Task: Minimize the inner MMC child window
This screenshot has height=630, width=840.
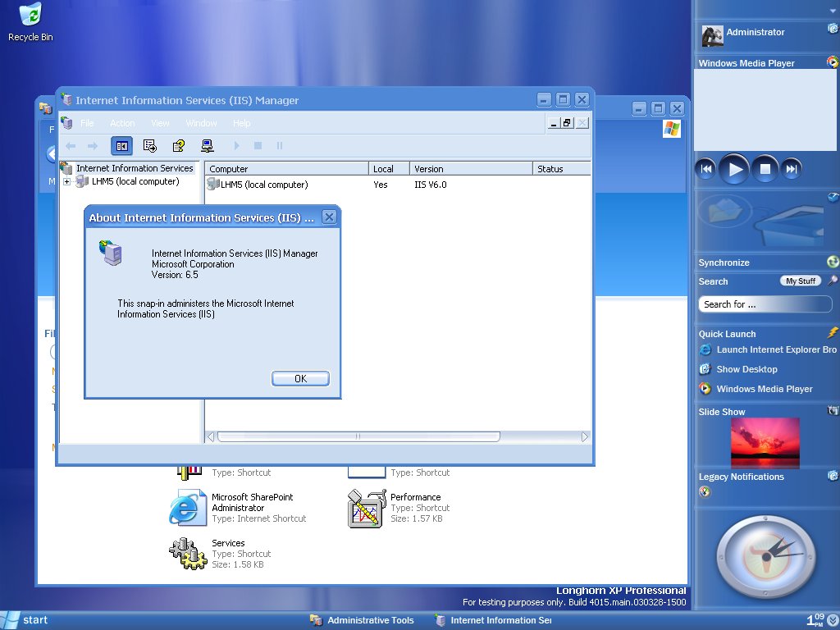Action: click(x=554, y=123)
